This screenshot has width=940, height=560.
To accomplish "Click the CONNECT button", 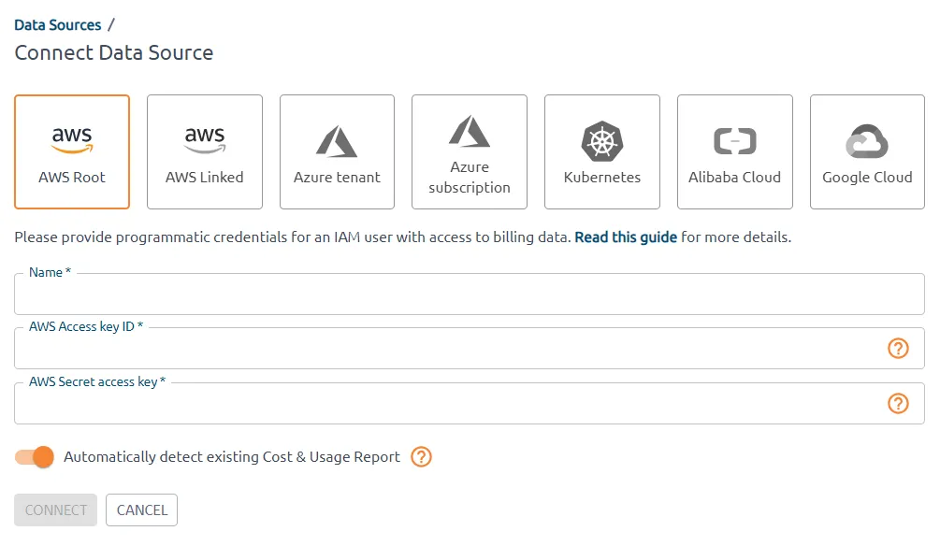I will [x=56, y=510].
